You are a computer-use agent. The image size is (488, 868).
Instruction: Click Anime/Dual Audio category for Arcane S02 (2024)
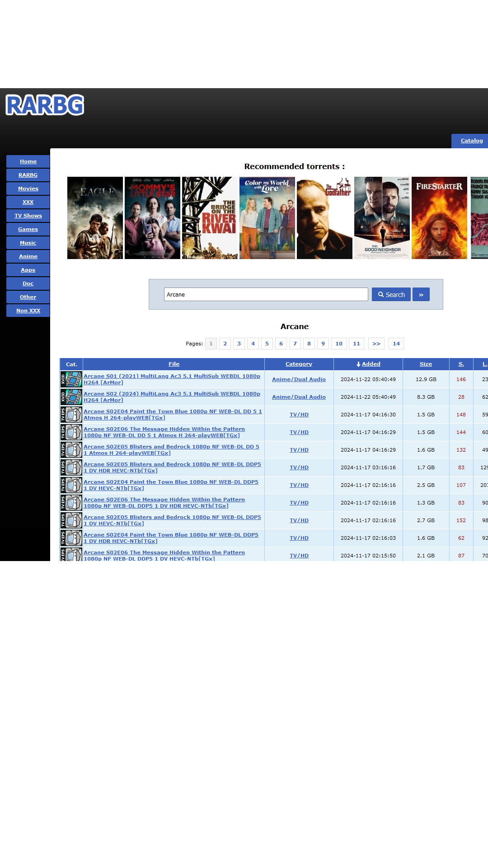[x=299, y=397]
